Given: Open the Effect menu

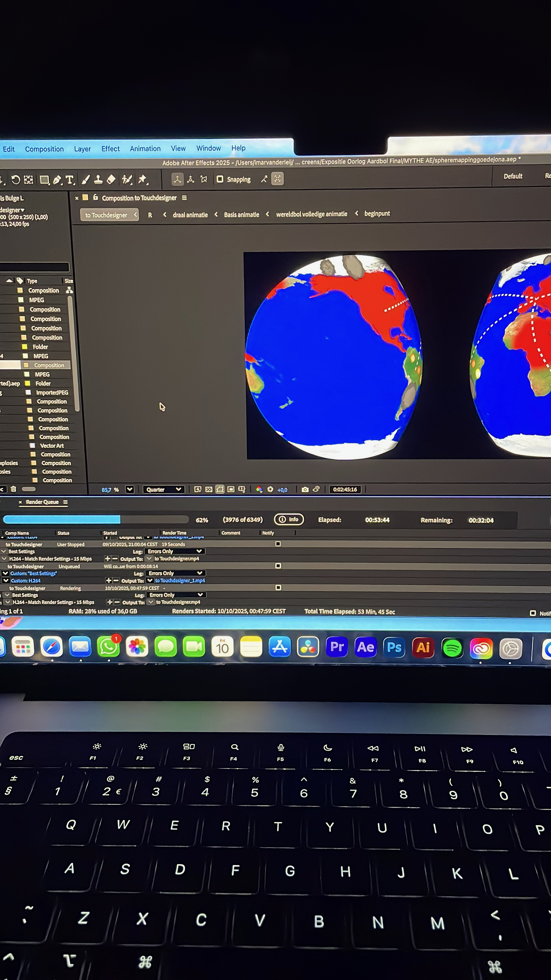Looking at the screenshot, I should pos(110,149).
